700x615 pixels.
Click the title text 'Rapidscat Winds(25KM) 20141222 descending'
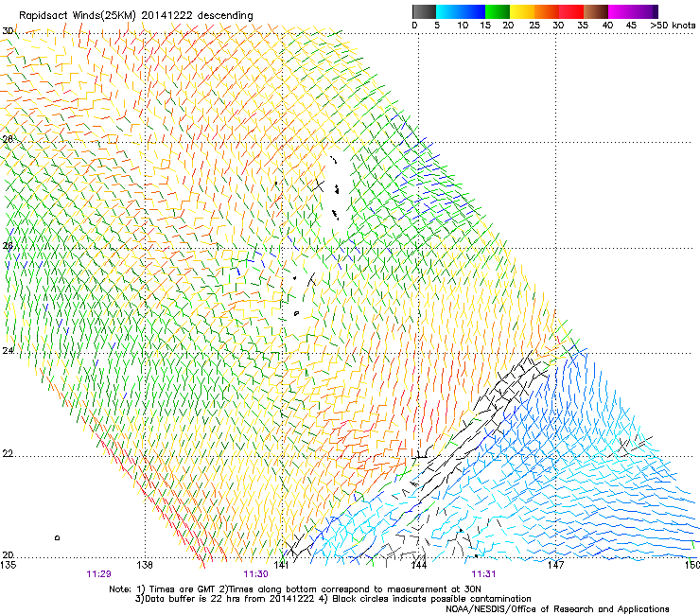click(135, 15)
